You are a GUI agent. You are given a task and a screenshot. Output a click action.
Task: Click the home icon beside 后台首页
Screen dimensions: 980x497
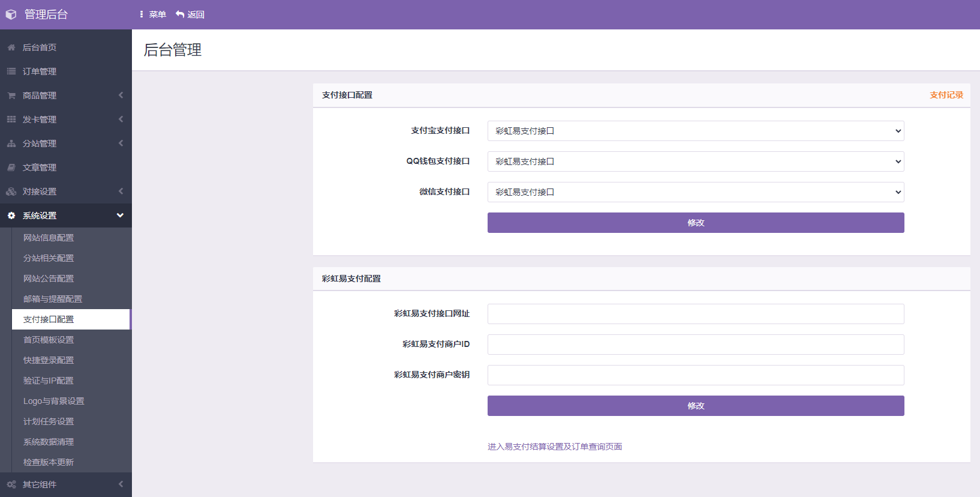pyautogui.click(x=11, y=47)
